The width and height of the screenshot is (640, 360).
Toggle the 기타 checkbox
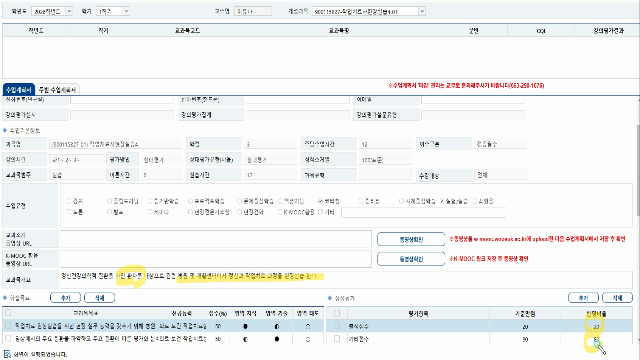click(320, 212)
